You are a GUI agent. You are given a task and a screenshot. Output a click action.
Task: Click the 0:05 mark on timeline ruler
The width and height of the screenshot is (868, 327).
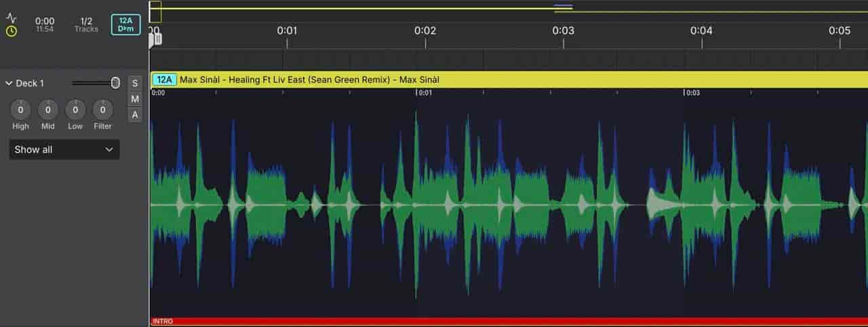840,31
